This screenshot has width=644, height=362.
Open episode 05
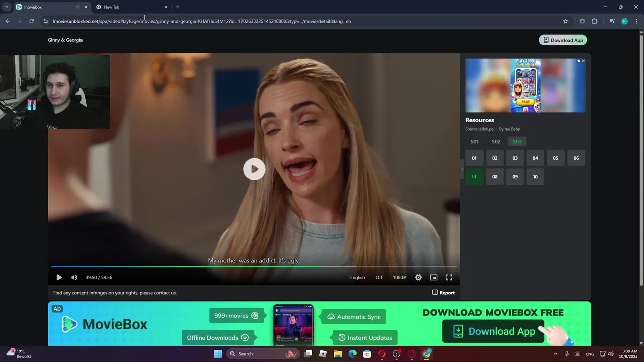point(555,158)
